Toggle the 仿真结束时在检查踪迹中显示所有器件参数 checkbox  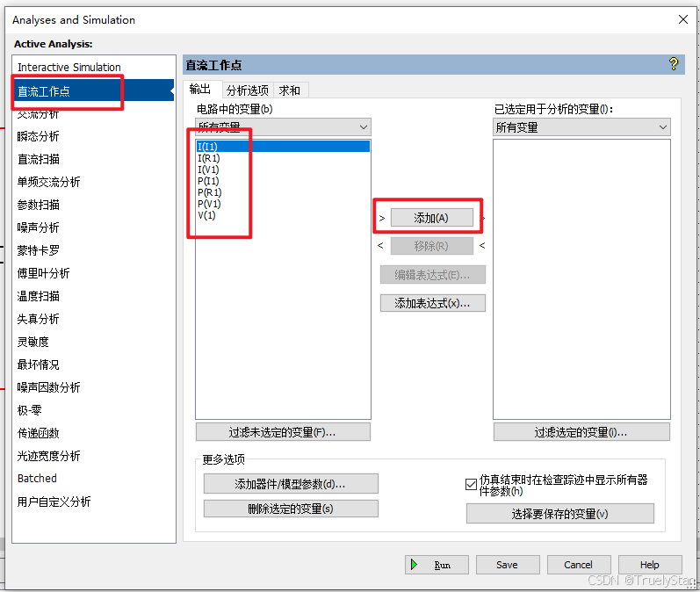tap(471, 485)
